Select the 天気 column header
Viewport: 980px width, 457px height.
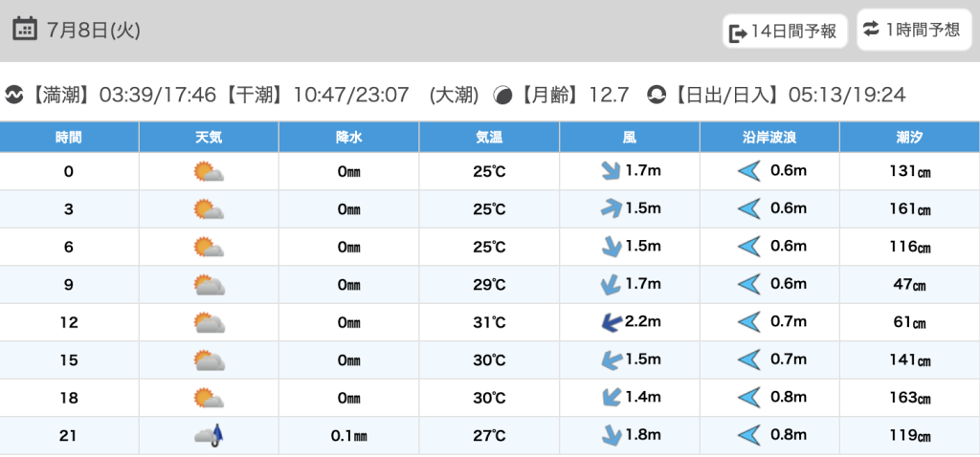click(209, 138)
